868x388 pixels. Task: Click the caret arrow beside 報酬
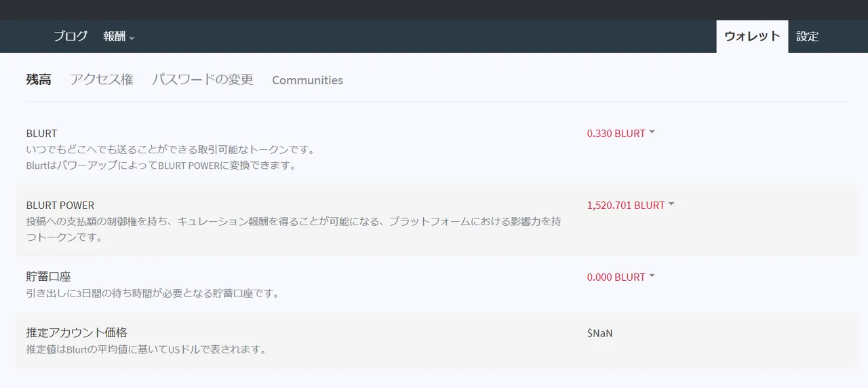[132, 38]
